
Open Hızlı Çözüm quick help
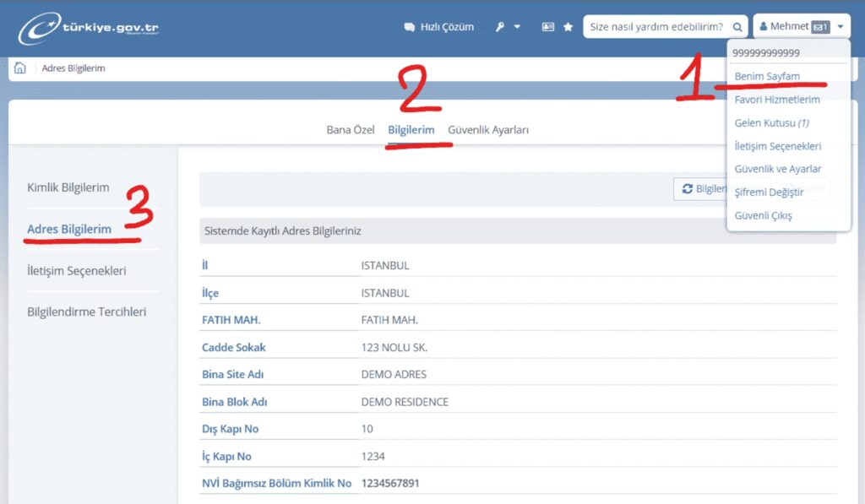point(439,27)
